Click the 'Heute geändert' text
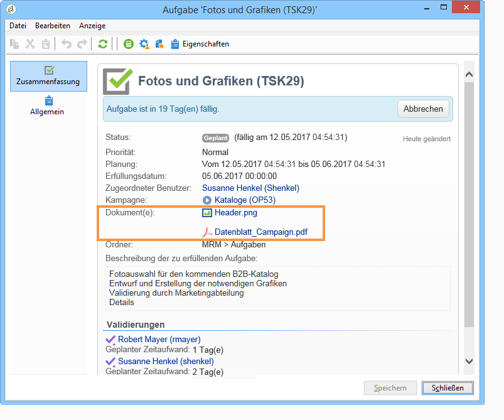 [x=427, y=139]
